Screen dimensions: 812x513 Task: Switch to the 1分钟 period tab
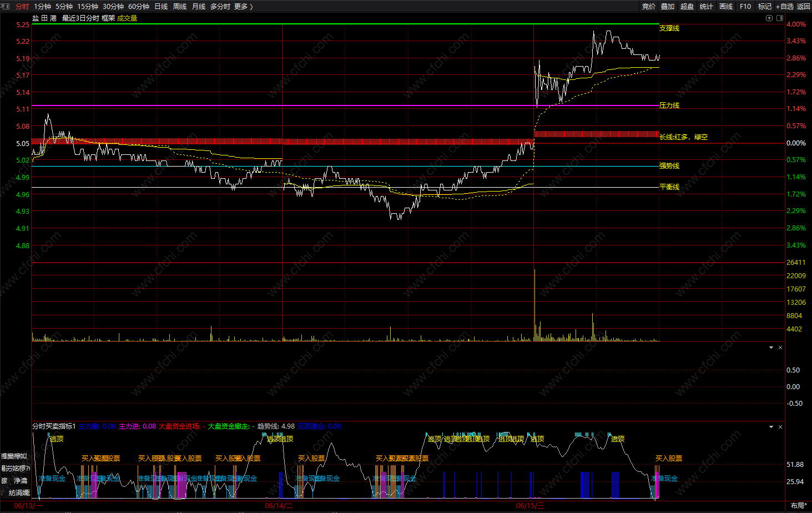(x=42, y=7)
